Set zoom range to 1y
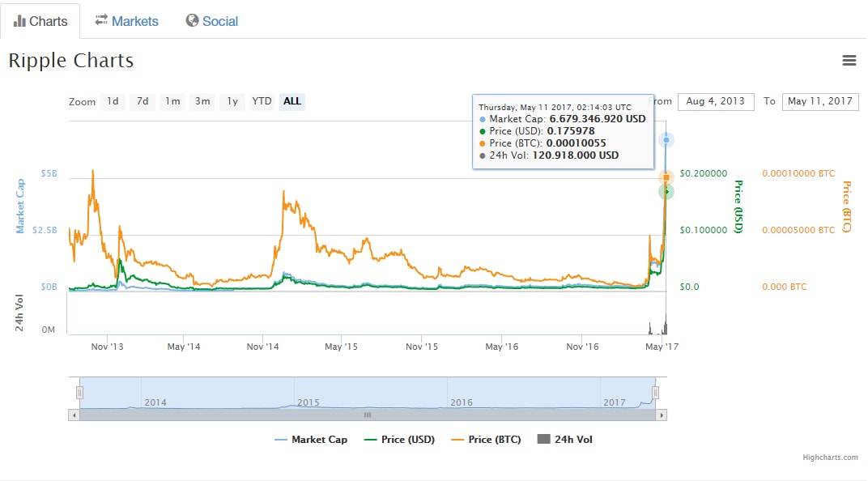Image resolution: width=868 pixels, height=481 pixels. coord(232,101)
